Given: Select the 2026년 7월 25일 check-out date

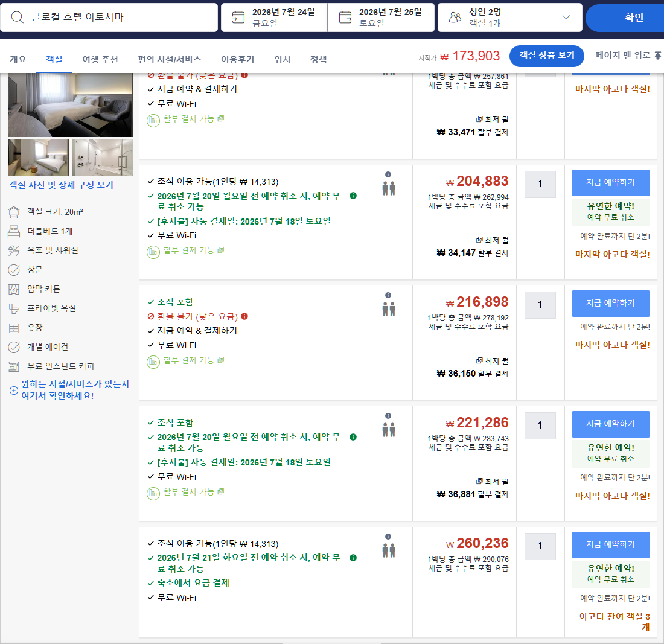Looking at the screenshot, I should [x=381, y=18].
